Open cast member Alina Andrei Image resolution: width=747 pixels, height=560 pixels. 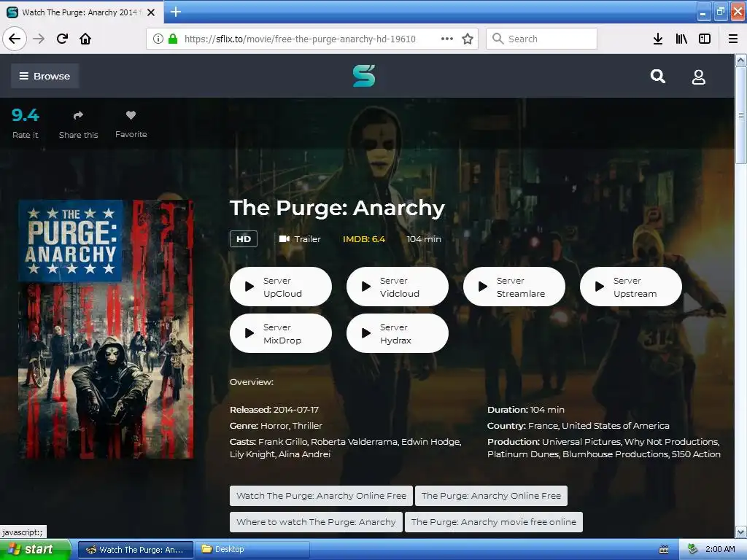pos(304,454)
